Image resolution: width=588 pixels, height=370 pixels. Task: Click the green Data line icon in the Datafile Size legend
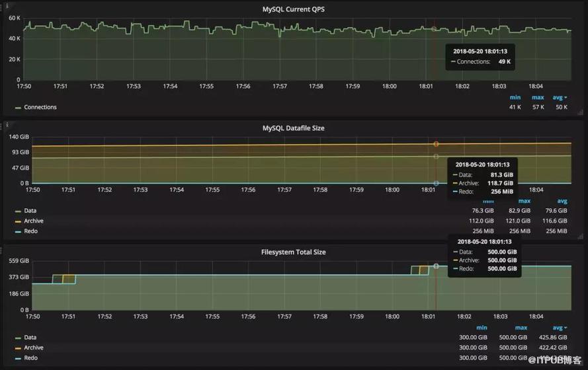click(18, 211)
